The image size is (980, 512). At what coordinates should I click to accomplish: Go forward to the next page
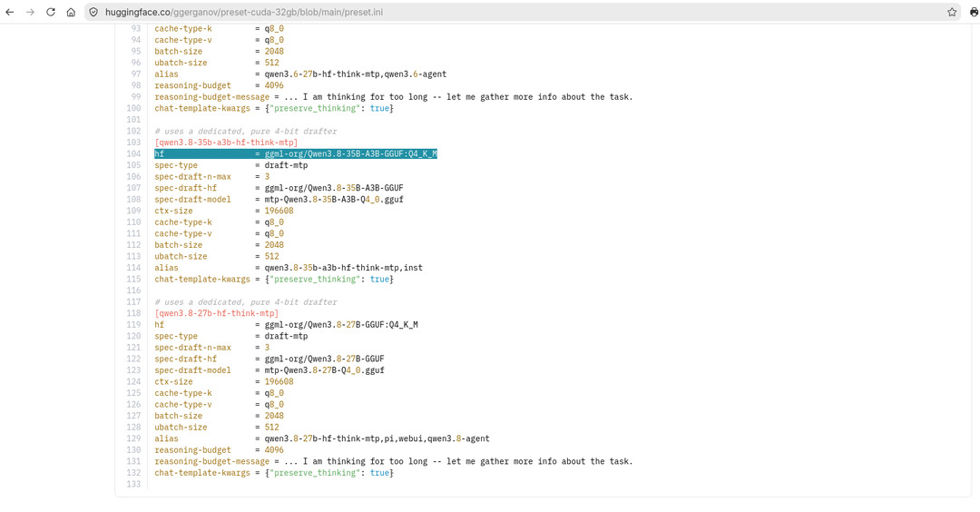30,12
